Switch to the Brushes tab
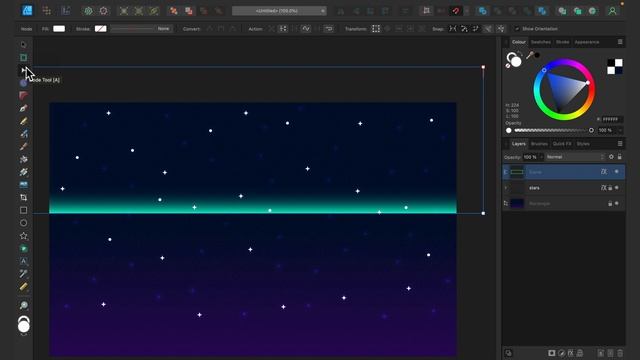The height and width of the screenshot is (360, 640). pos(539,144)
